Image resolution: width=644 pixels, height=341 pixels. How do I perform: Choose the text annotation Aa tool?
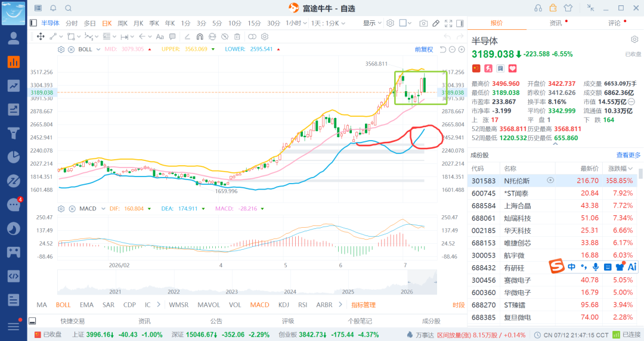[x=160, y=36]
